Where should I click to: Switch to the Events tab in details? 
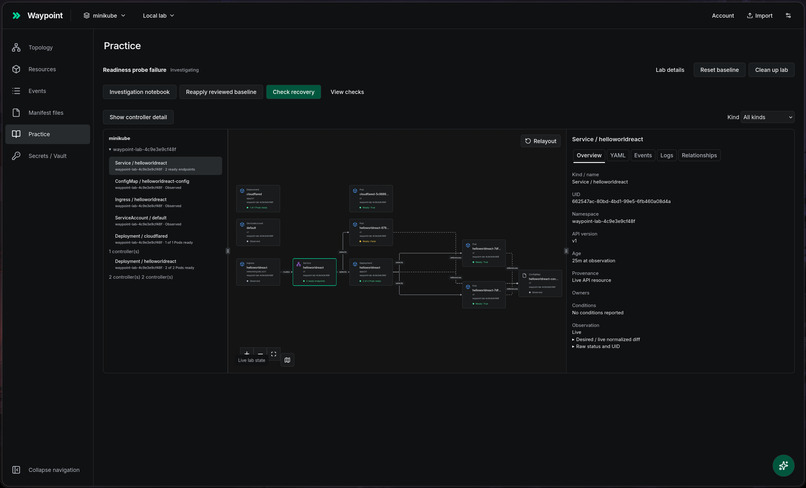click(x=643, y=155)
